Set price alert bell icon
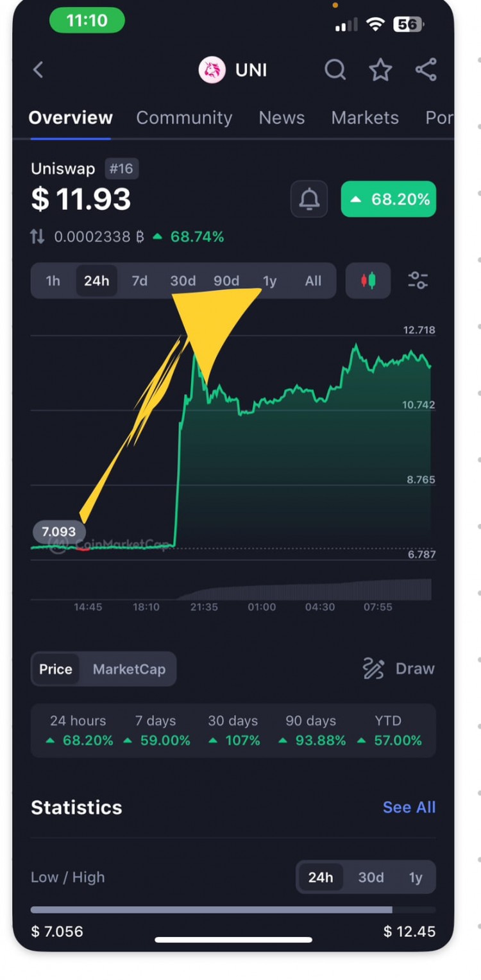481x980 pixels. (x=309, y=199)
